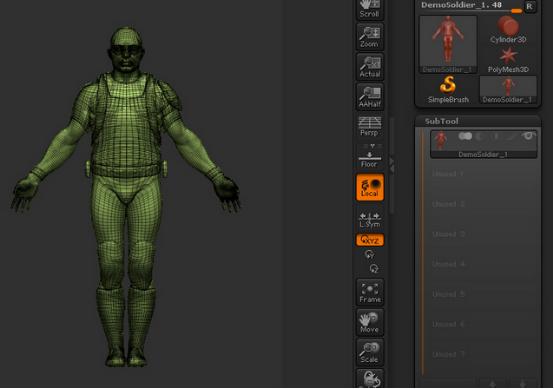Hide DemoSoldier_1 subtool with eye icon

pos(528,136)
